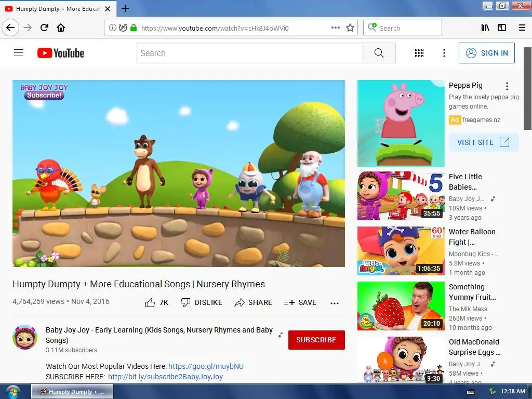Open the Water Balloon Fight thumbnail
532x399 pixels.
(401, 251)
